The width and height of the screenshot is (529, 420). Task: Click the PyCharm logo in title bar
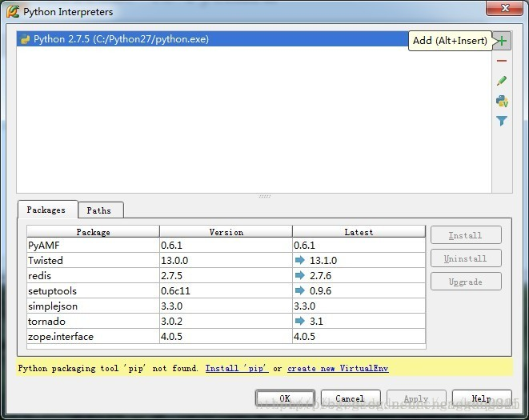click(13, 11)
